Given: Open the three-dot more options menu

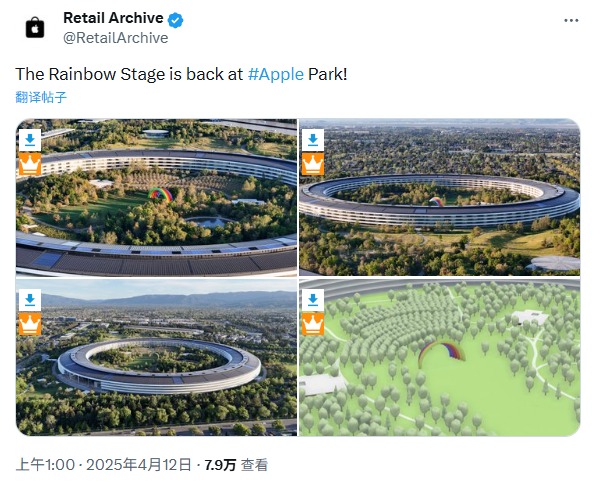Looking at the screenshot, I should point(571,20).
